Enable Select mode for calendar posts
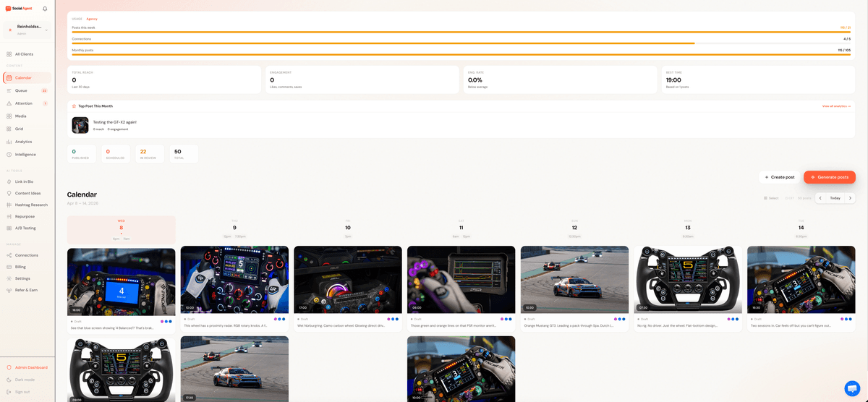This screenshot has width=868, height=402. coord(771,198)
